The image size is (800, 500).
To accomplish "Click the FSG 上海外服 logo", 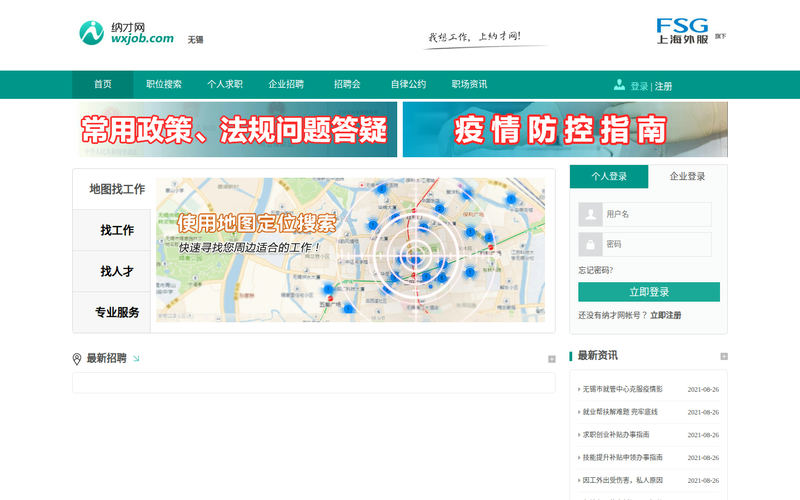I will coord(682,31).
